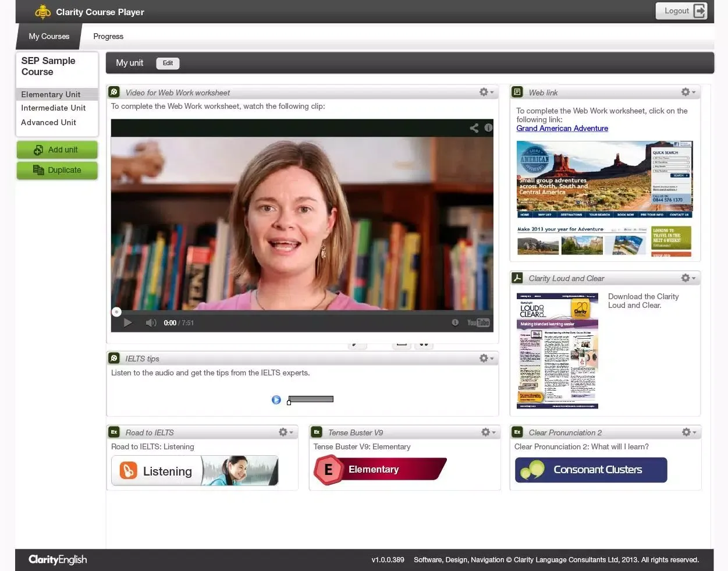Viewport: 728px width, 571px height.
Task: Click the Logout button
Action: pos(681,11)
